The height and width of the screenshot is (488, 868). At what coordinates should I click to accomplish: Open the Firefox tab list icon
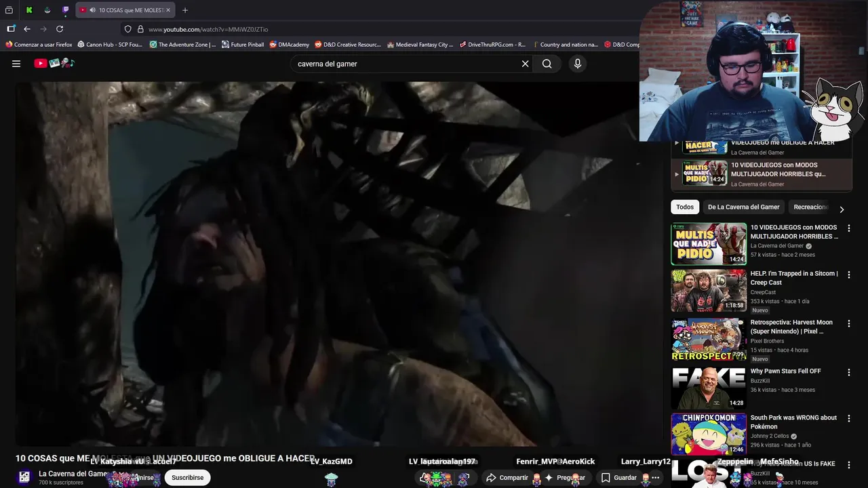pyautogui.click(x=9, y=10)
